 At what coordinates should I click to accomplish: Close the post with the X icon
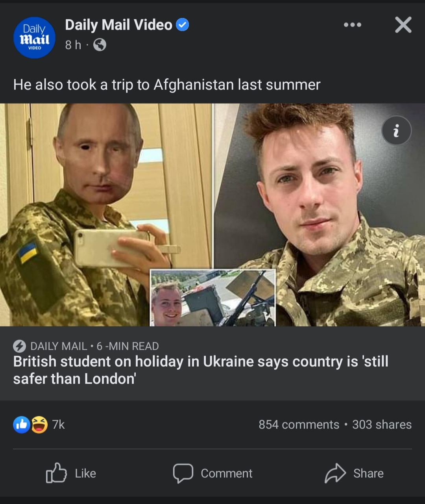point(403,25)
